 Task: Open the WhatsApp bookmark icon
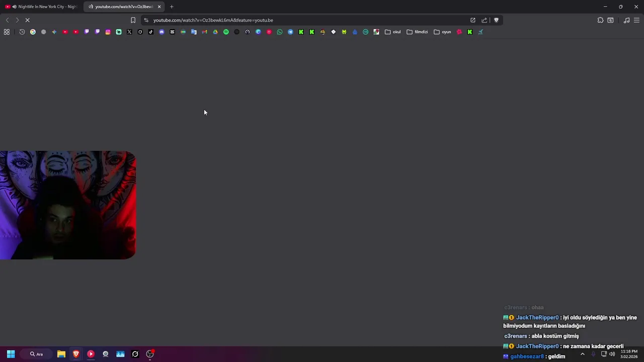point(280,32)
